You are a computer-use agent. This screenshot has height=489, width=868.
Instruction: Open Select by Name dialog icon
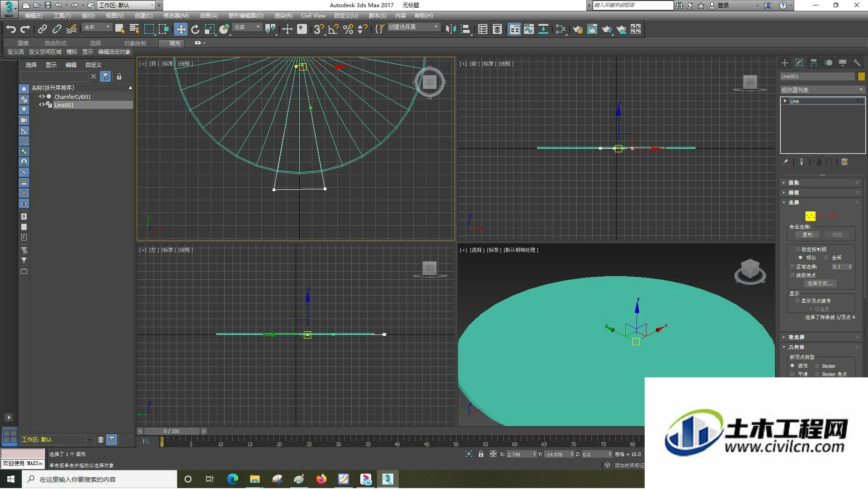(x=134, y=29)
